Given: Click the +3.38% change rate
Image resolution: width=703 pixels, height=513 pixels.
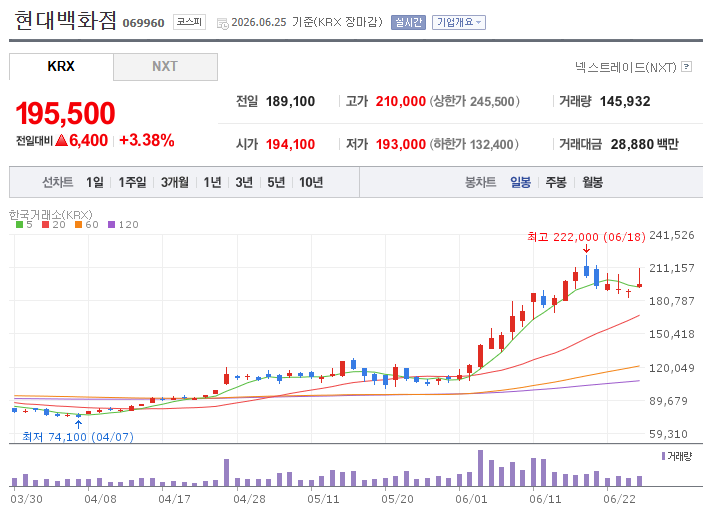Looking at the screenshot, I should click(x=147, y=140).
